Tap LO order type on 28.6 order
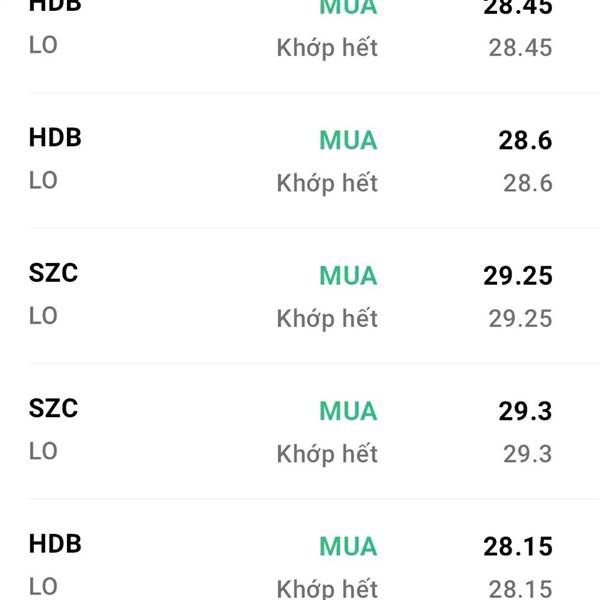 pos(43,180)
